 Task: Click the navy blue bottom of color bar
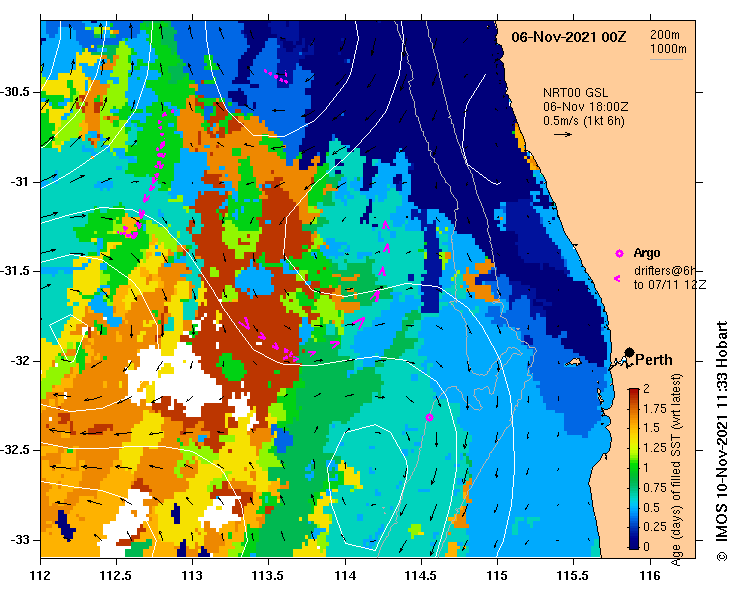pyautogui.click(x=634, y=545)
